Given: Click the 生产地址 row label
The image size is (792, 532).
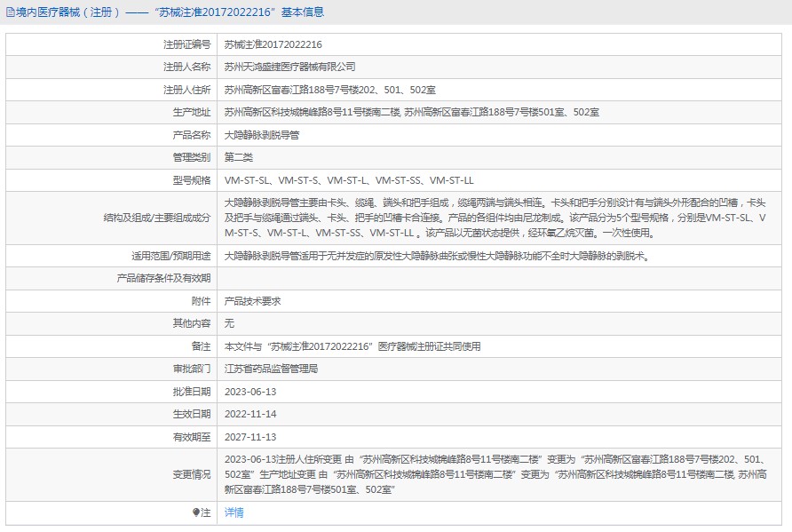Looking at the screenshot, I should (192, 112).
